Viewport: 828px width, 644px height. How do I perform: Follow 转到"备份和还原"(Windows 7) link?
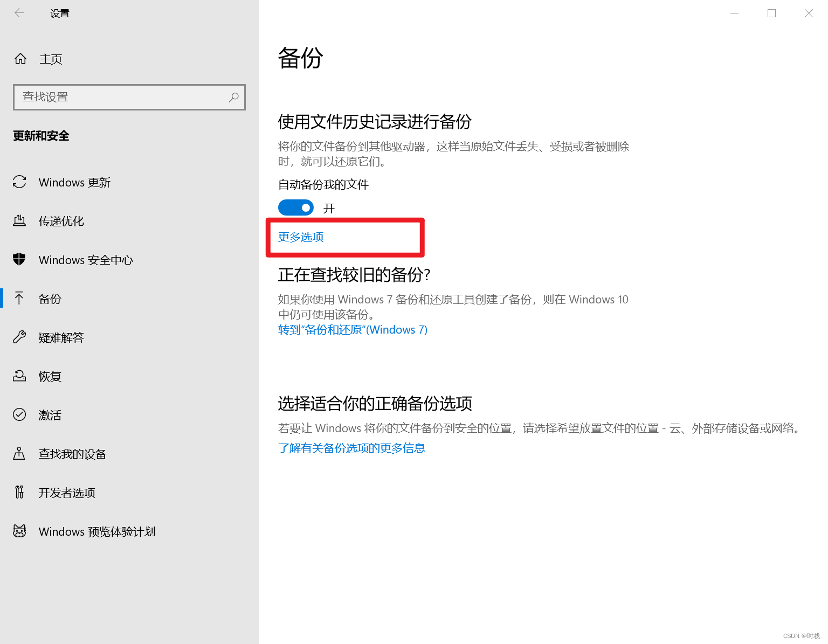[353, 330]
